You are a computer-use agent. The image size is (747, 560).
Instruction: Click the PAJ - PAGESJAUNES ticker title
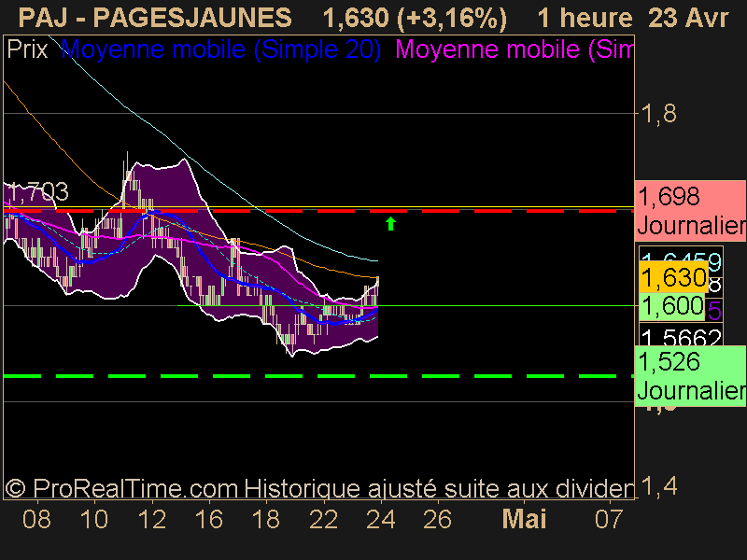[155, 18]
